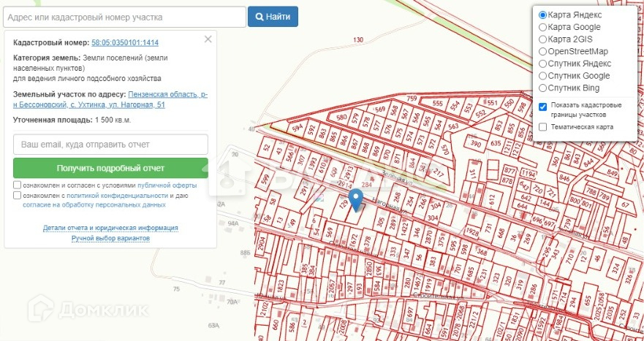Open Детали отчета и юридическая информация
Viewport: 644px width, 341px height.
[110, 228]
